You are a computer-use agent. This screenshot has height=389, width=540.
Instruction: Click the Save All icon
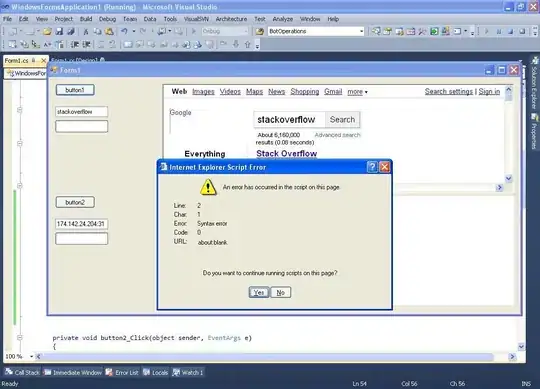(71, 32)
